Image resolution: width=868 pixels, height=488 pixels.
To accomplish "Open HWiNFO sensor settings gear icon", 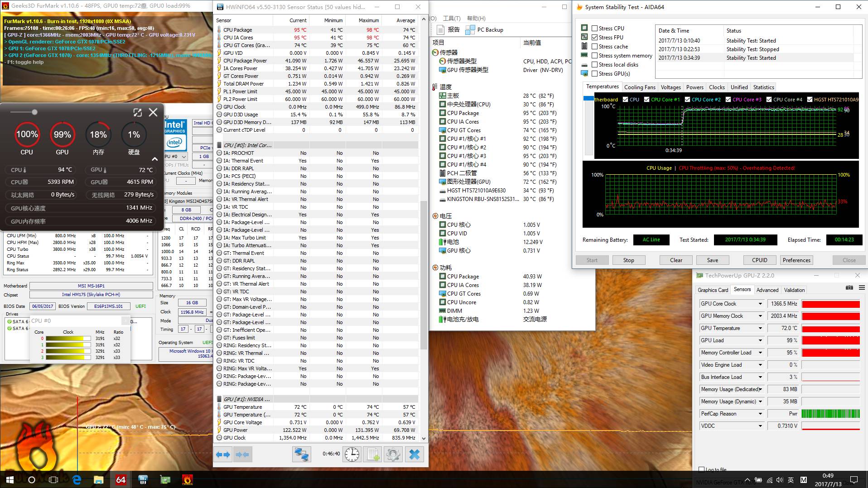I will tap(393, 455).
